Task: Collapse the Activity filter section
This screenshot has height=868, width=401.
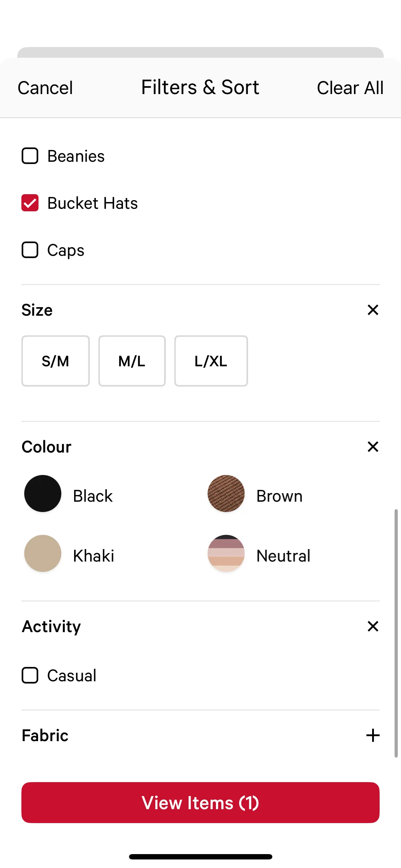Action: pos(372,626)
